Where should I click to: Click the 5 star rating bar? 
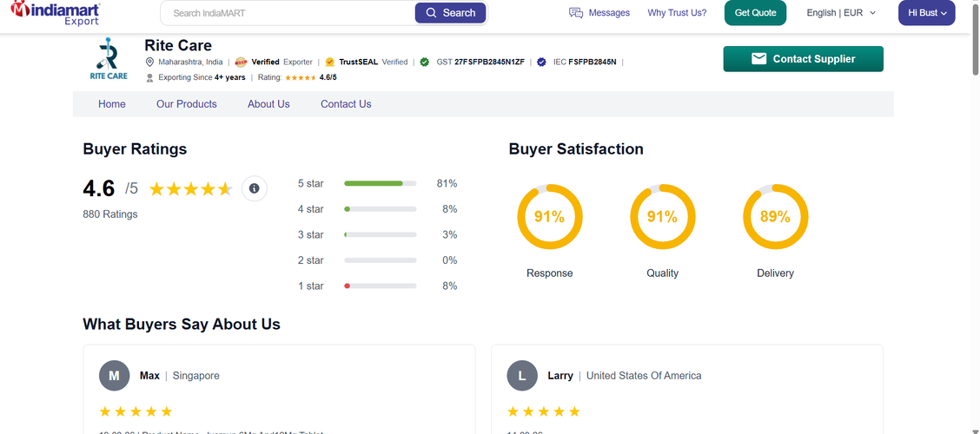(380, 184)
